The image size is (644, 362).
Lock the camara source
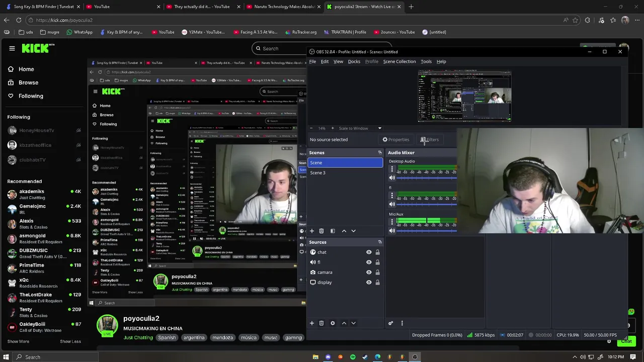(x=377, y=273)
